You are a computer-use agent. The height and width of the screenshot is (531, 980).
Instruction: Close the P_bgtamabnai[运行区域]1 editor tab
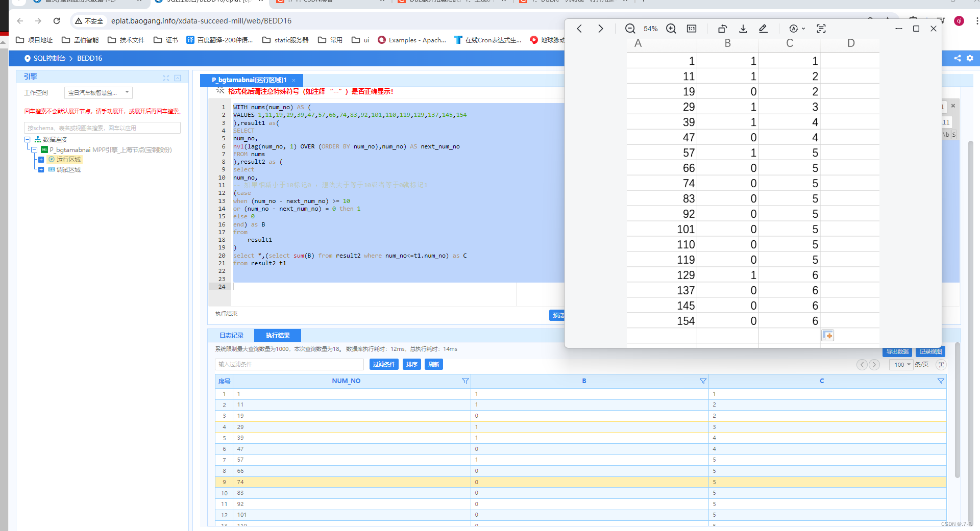[x=294, y=80]
